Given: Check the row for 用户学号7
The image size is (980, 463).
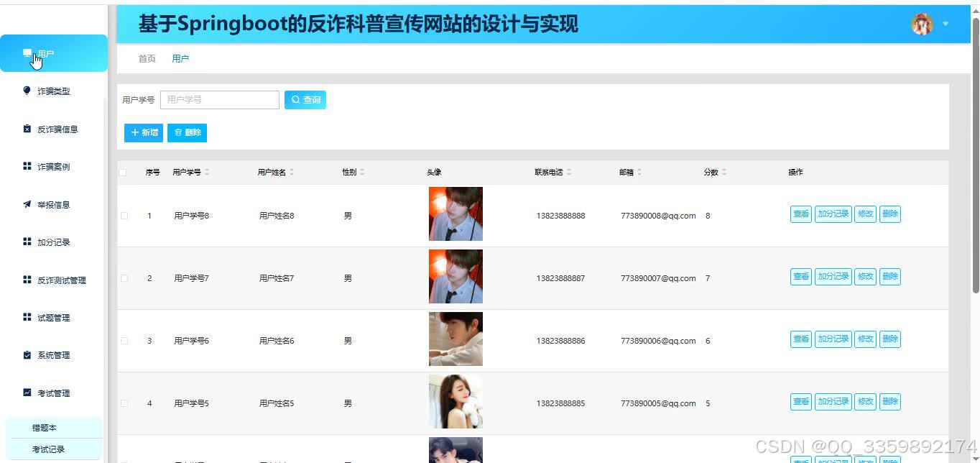Looking at the screenshot, I should tap(124, 278).
